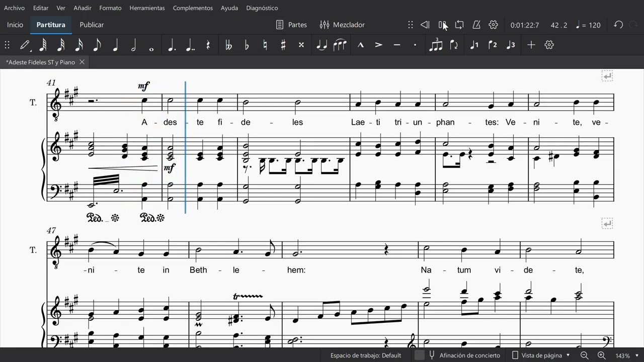Zoom in the score
The height and width of the screenshot is (362, 644).
[x=601, y=355]
